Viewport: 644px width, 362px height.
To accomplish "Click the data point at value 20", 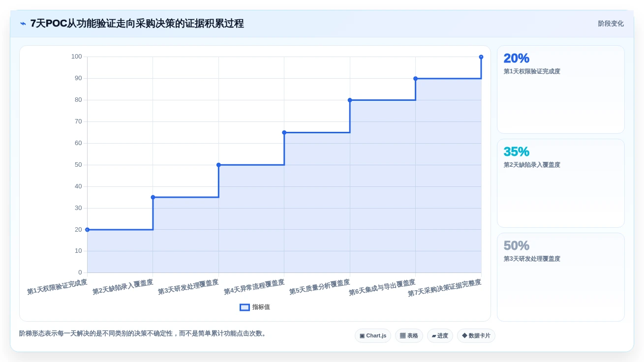I will [x=87, y=230].
